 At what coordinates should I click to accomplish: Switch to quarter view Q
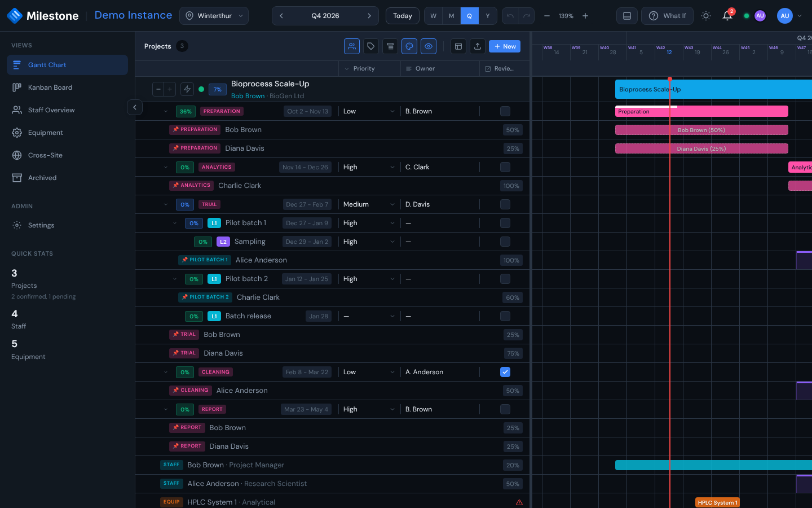(470, 16)
